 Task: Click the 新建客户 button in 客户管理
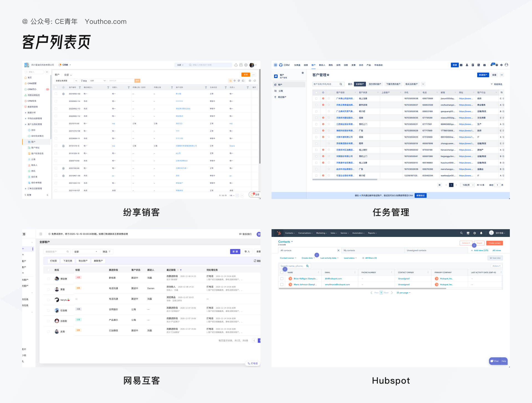(483, 75)
